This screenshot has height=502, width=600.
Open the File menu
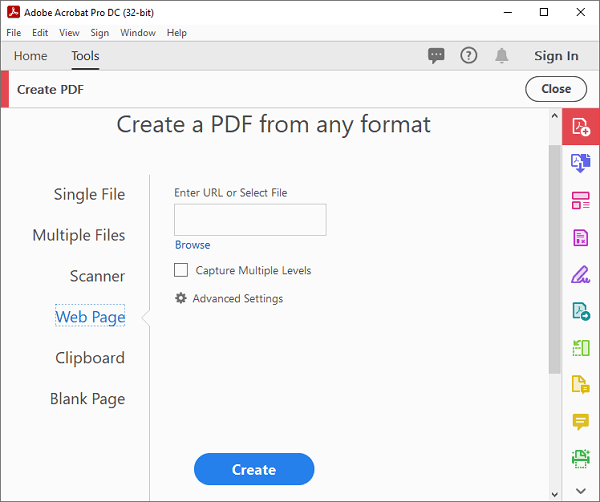[x=14, y=33]
